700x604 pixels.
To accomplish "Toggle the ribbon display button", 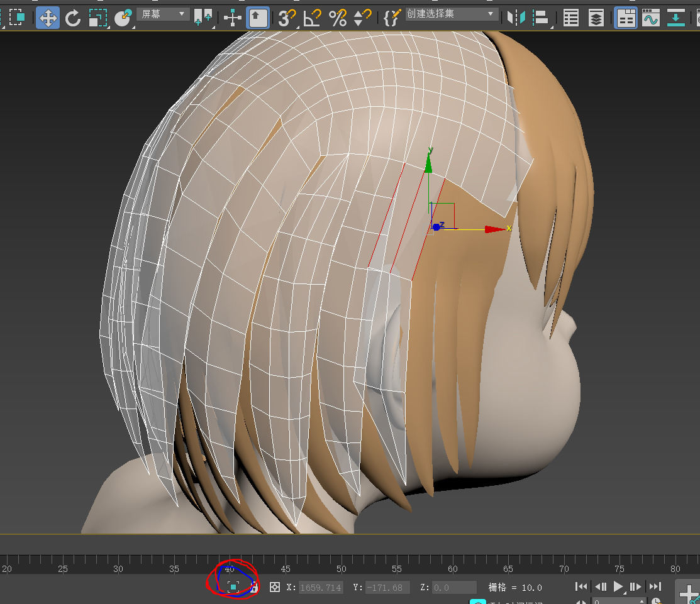I will point(625,18).
